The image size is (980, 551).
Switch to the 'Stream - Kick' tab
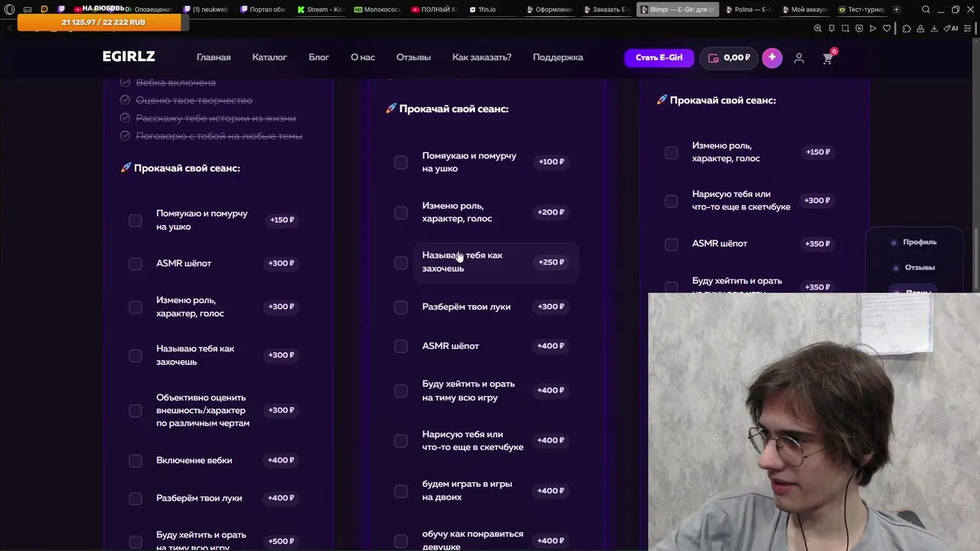[x=320, y=10]
